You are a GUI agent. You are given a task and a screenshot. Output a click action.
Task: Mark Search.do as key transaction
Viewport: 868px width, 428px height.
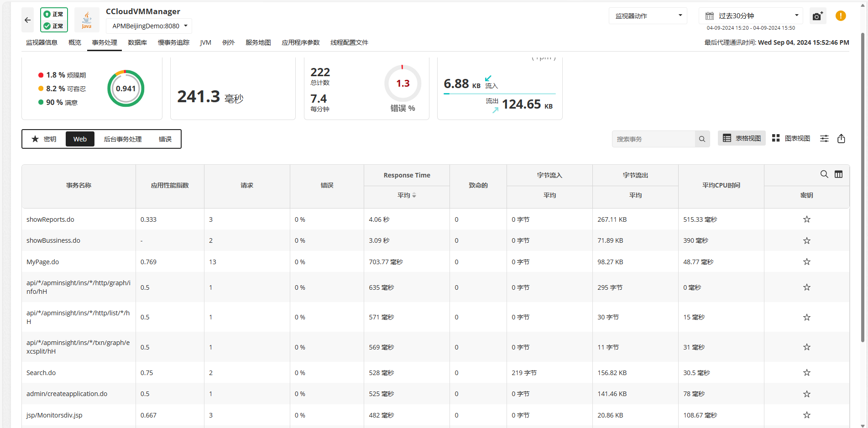click(806, 373)
